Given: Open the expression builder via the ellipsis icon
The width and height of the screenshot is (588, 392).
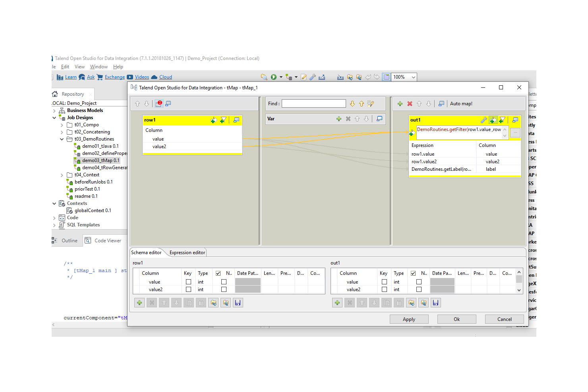Looking at the screenshot, I should (515, 132).
